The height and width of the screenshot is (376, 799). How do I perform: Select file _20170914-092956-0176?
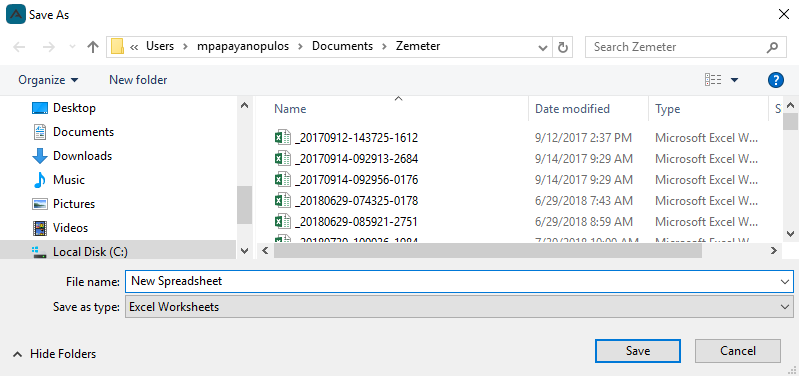[x=356, y=180]
